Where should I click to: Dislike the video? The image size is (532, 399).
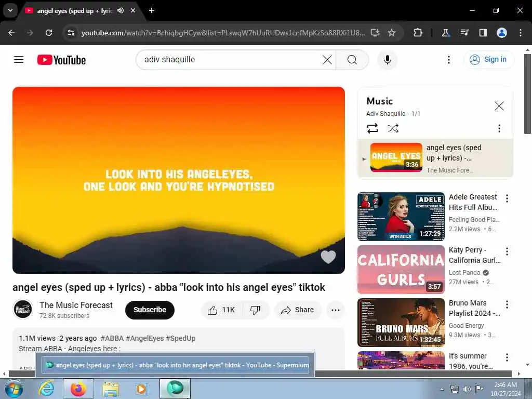click(x=255, y=310)
